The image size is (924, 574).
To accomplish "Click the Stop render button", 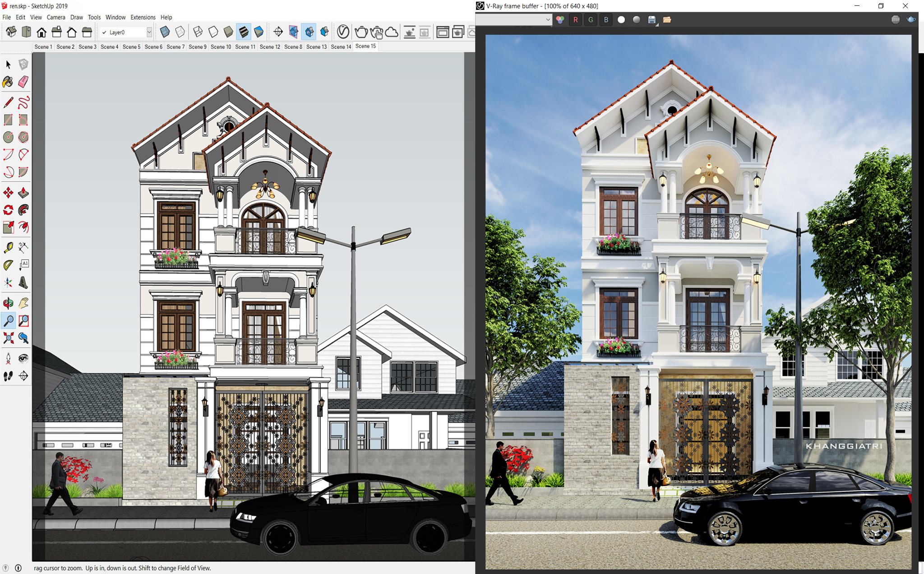I will pos(895,19).
